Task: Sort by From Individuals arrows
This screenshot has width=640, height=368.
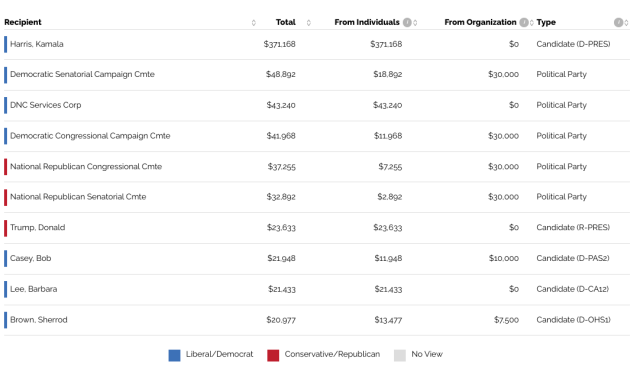Action: (415, 23)
